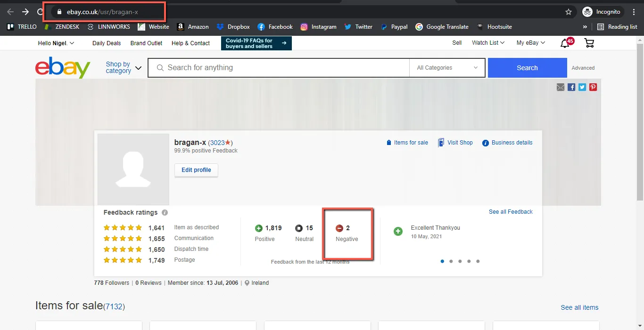
Task: Select the fourth feedback carousel dot
Action: pyautogui.click(x=469, y=261)
